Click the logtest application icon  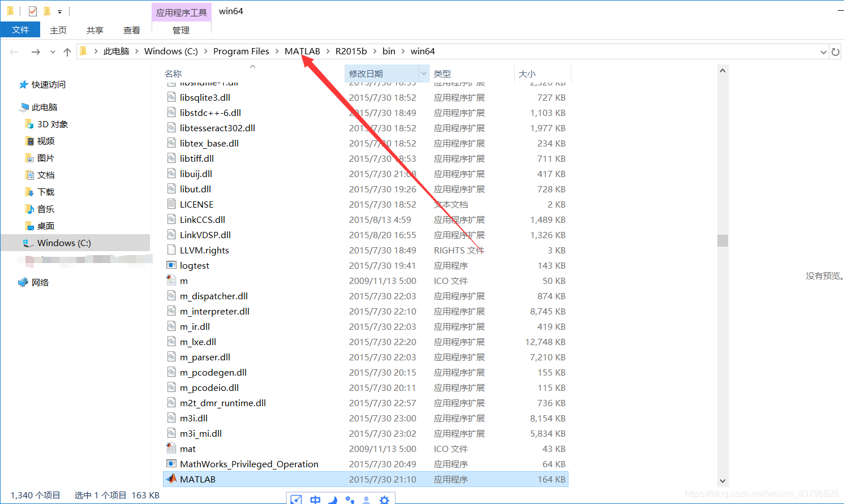171,265
